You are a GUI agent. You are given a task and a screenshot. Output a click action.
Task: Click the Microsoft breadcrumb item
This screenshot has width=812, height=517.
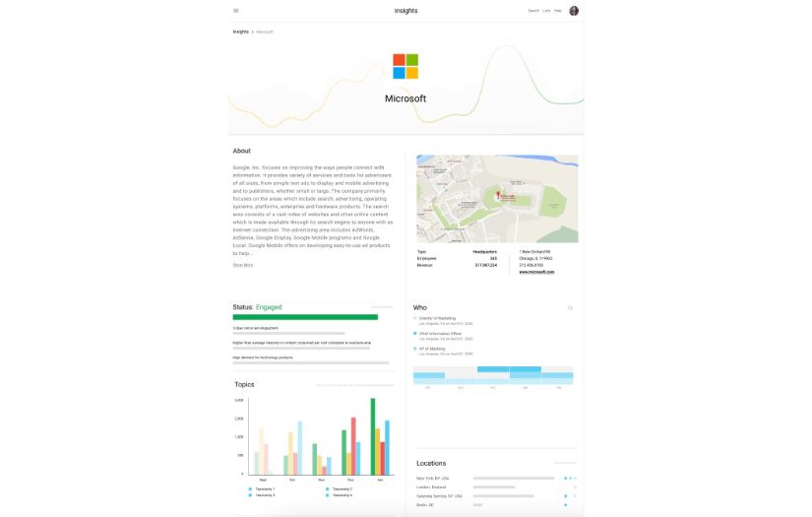pyautogui.click(x=265, y=32)
